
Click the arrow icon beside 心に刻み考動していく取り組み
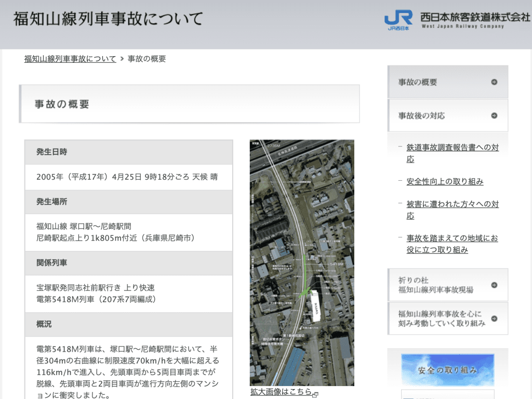tap(494, 318)
